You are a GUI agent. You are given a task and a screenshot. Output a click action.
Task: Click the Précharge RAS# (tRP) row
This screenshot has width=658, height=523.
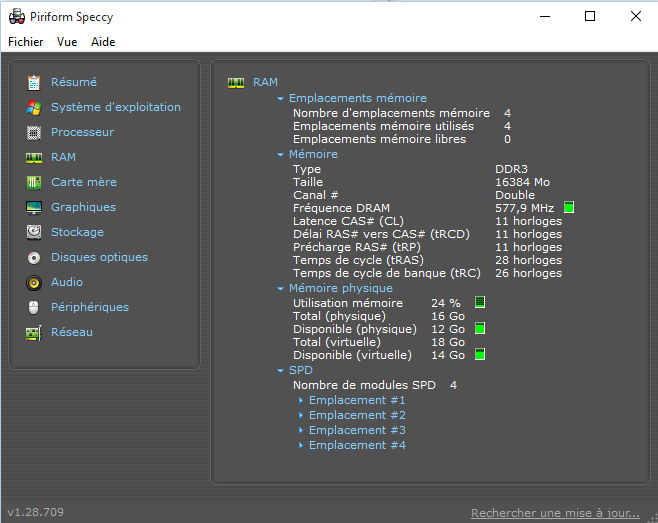point(427,247)
